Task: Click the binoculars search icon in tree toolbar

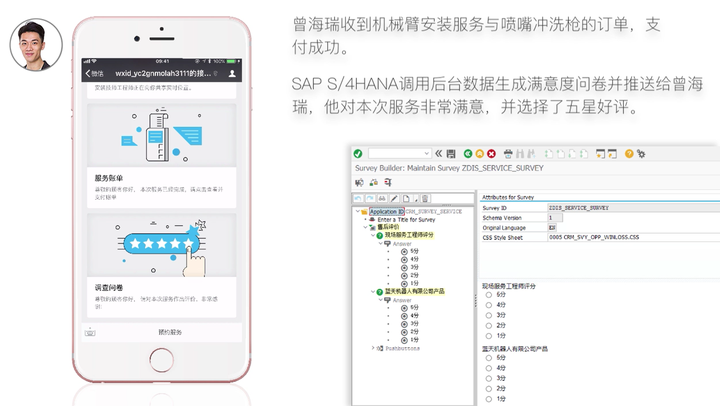Action: coord(382,198)
